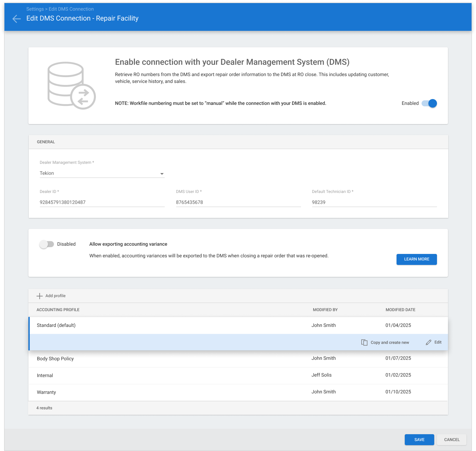This screenshot has width=476, height=451.
Task: Click the ACCOUNTING PROFILE column header
Action: [x=58, y=310]
